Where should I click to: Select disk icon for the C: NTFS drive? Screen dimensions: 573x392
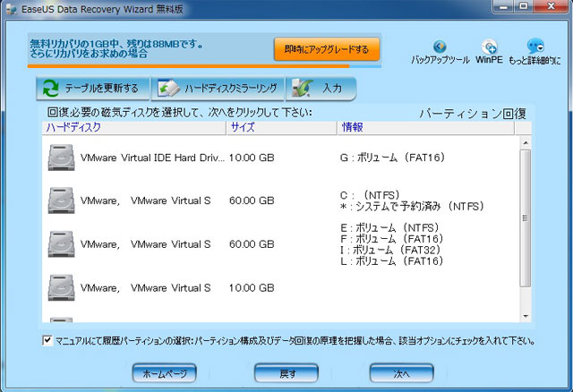tap(61, 200)
